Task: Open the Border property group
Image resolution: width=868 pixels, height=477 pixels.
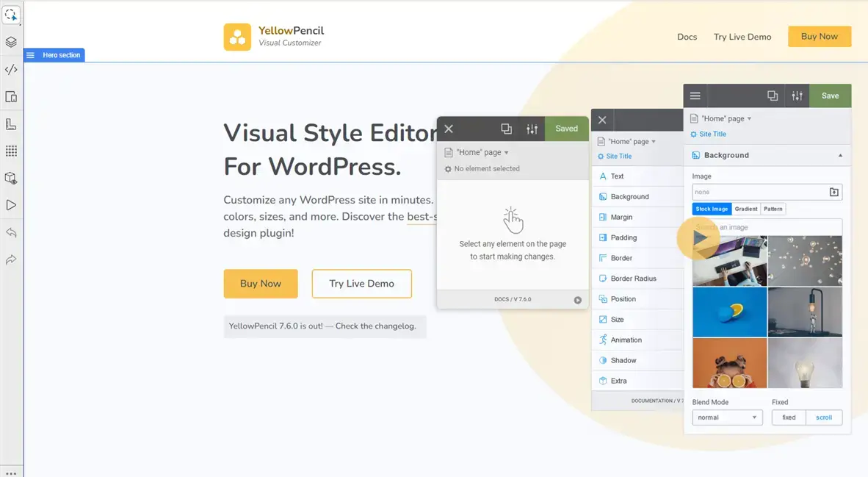Action: click(x=637, y=258)
